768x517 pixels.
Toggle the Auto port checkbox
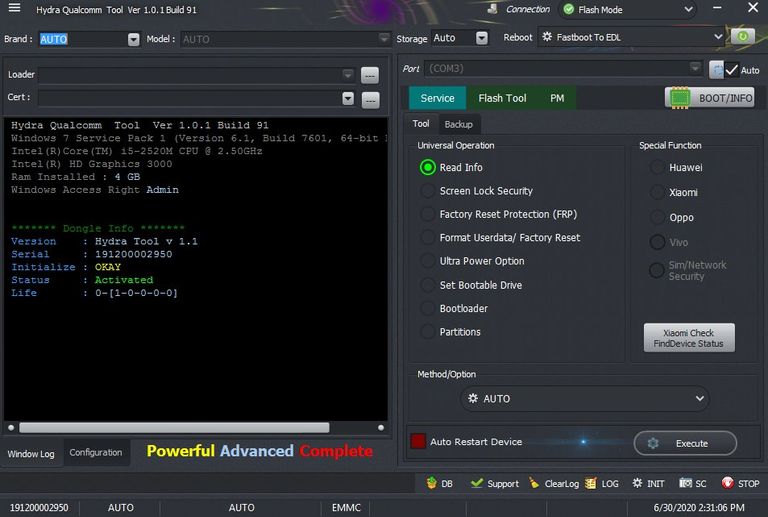pyautogui.click(x=732, y=70)
